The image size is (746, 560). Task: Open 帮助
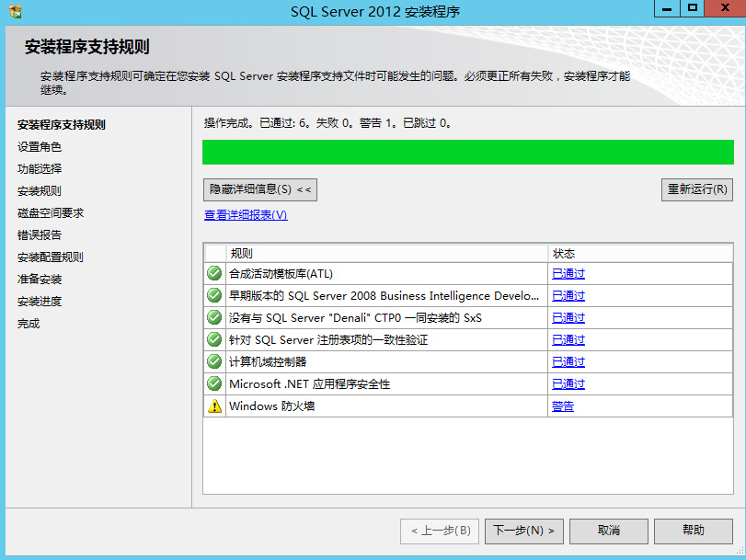[693, 531]
